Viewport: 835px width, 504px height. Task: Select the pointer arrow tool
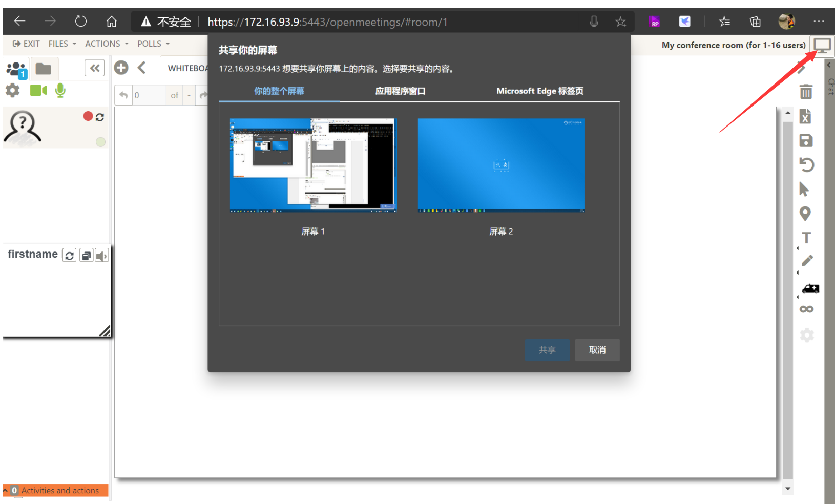[804, 190]
